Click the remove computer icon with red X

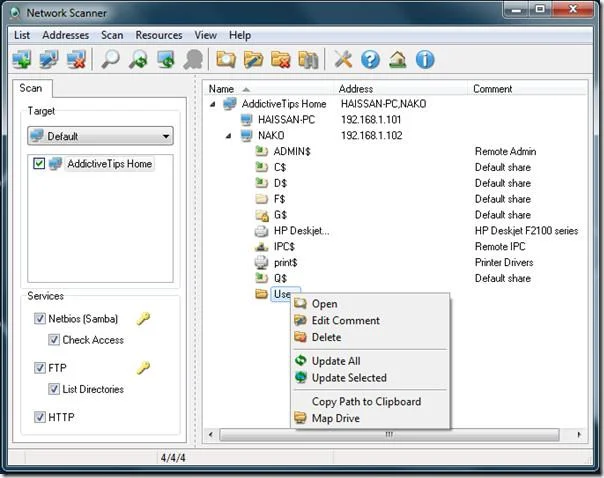[76, 60]
